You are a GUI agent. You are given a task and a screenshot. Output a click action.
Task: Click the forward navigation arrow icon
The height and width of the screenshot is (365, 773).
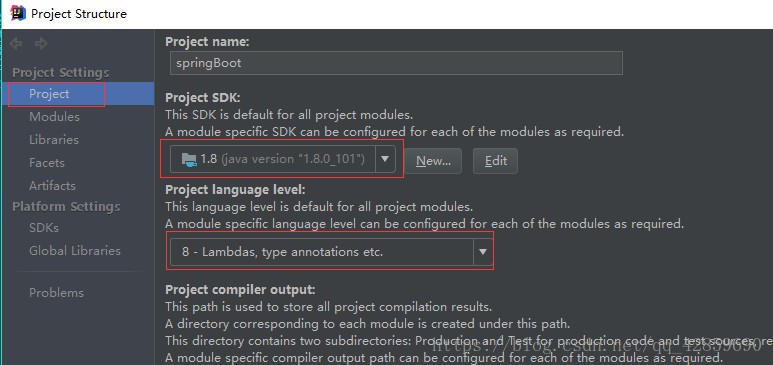point(41,44)
